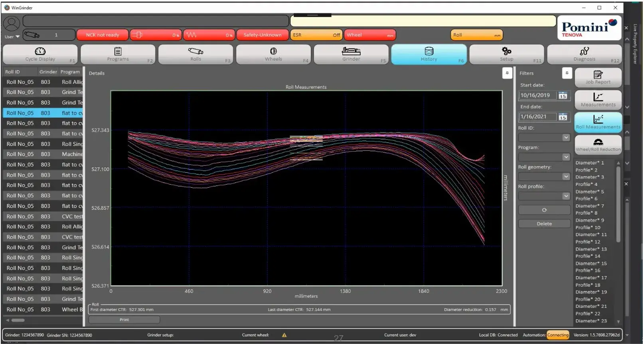Select the History tab
This screenshot has width=644, height=344.
point(429,54)
